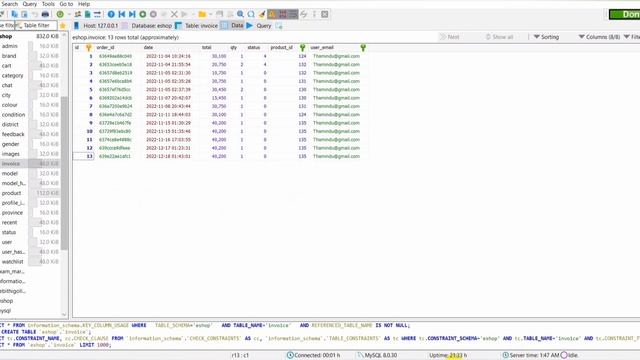Select the invoice table in tree
Screen dimensions: 640x360
click(11, 164)
